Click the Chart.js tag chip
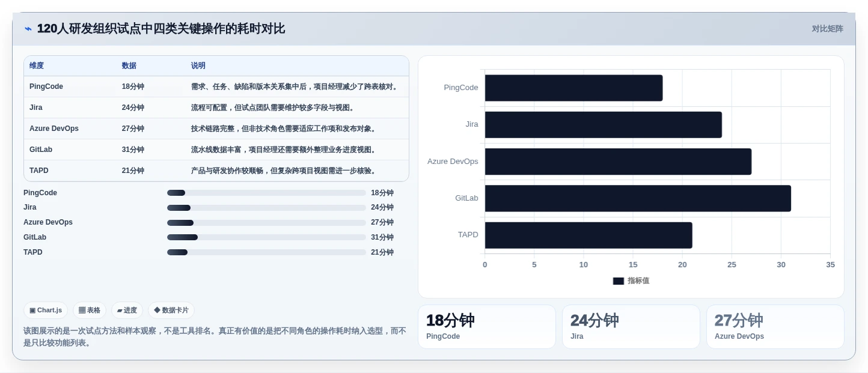This screenshot has width=868, height=373. coord(46,311)
